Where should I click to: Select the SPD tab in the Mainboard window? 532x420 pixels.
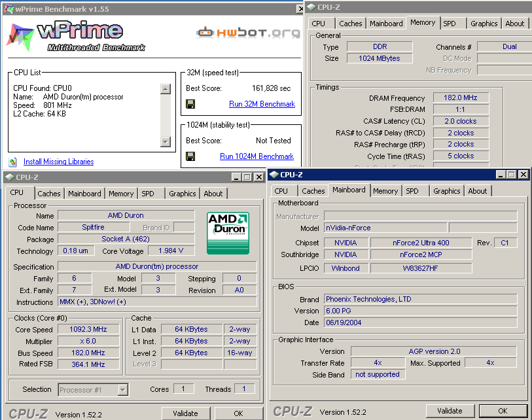[x=412, y=191]
